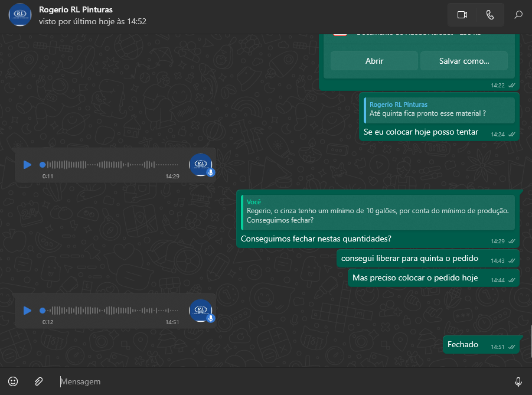Viewport: 532px width, 395px height.
Task: Click 'consegui liberar para quinta o pedido' message
Action: tap(410, 259)
